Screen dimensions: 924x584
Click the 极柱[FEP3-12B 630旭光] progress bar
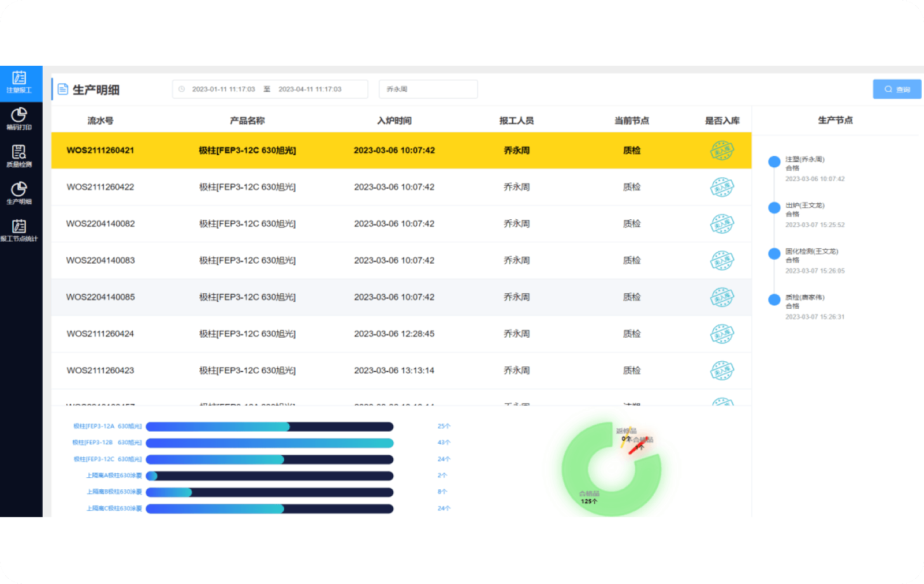[269, 443]
